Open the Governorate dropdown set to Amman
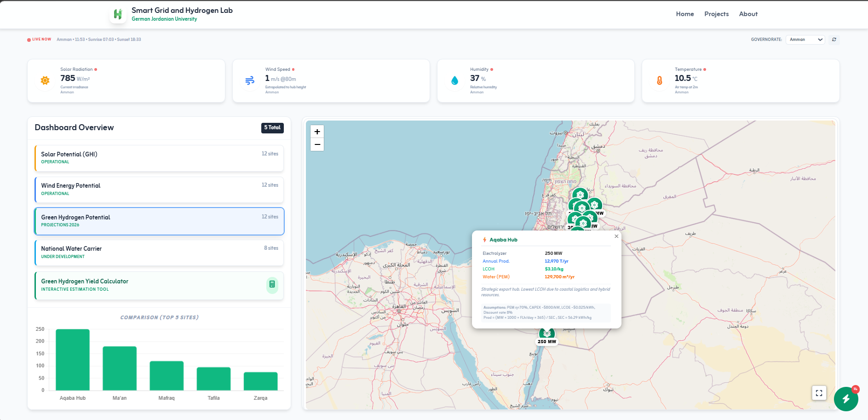 click(x=805, y=40)
